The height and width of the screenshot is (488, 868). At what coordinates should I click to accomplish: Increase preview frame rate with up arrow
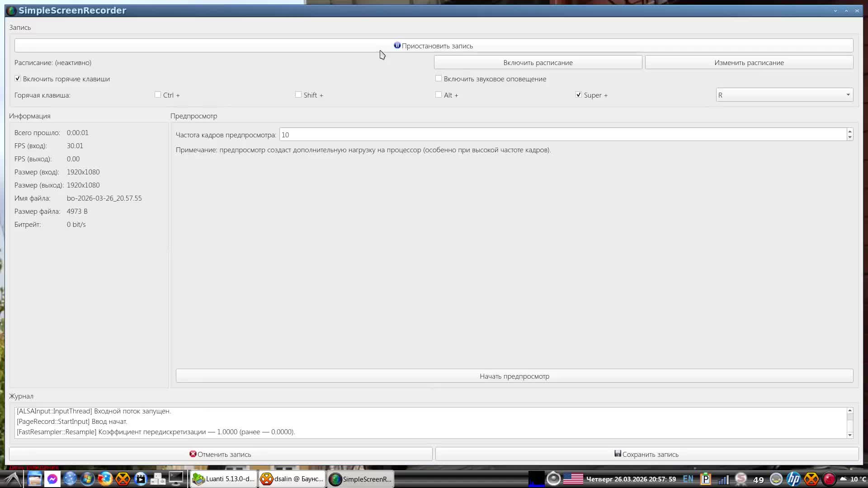coord(850,131)
